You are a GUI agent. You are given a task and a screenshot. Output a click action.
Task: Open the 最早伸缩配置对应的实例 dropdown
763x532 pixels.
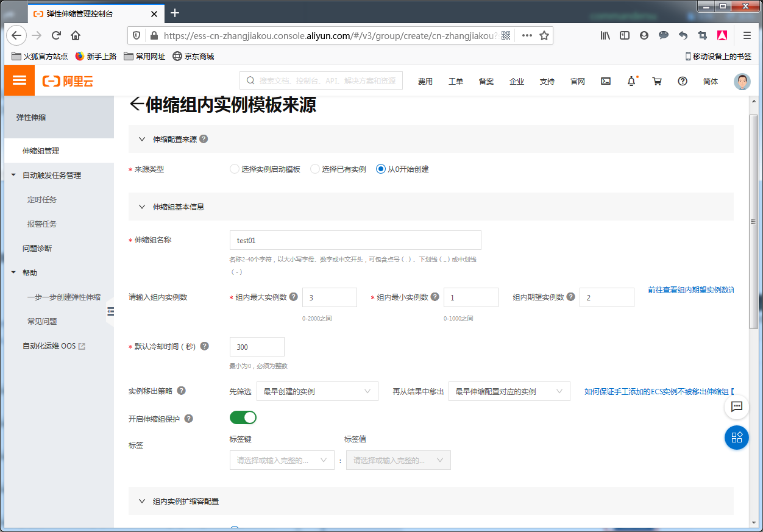[508, 391]
